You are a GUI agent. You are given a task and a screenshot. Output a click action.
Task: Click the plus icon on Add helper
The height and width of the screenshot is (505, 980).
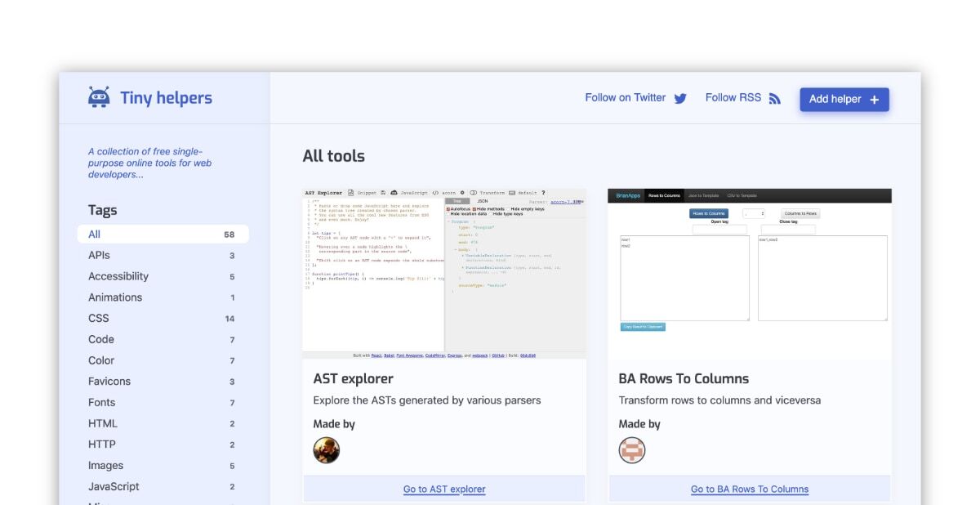point(874,100)
